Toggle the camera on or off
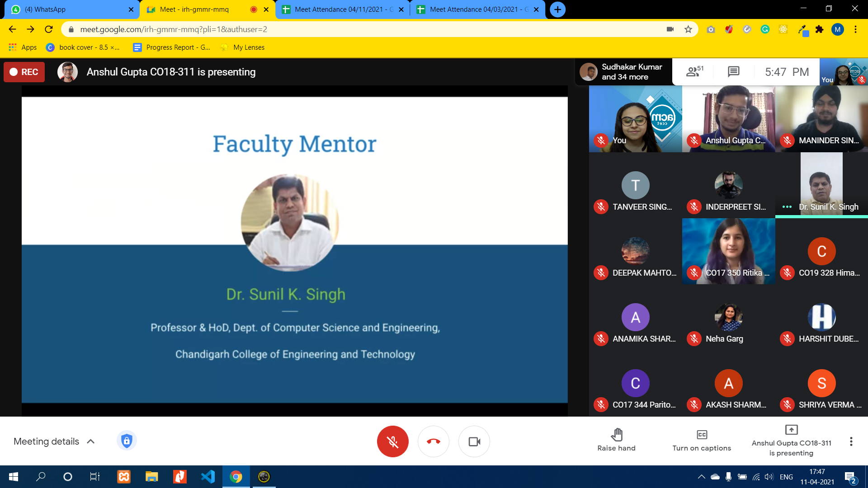The height and width of the screenshot is (488, 868). pyautogui.click(x=474, y=441)
